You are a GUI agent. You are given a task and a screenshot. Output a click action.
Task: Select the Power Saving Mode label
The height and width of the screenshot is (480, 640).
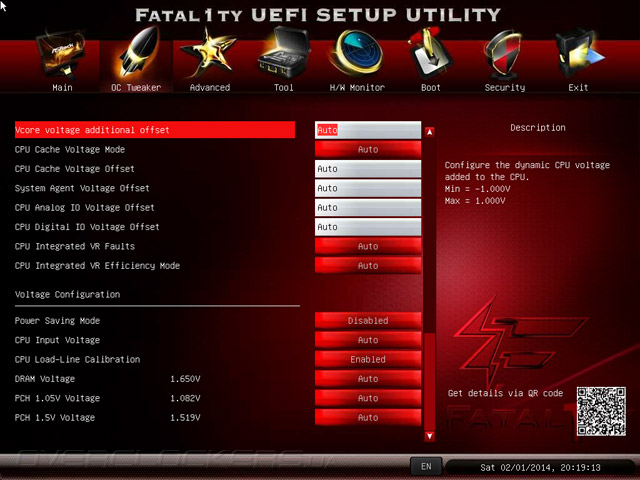click(57, 320)
